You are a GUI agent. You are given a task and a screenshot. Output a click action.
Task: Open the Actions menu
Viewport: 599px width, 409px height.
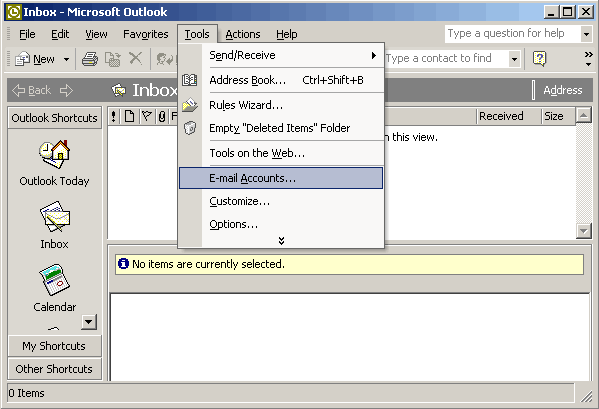click(243, 34)
